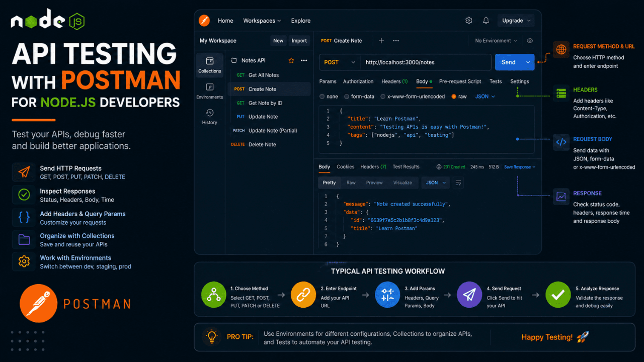The height and width of the screenshot is (362, 644).
Task: Click the Response chart icon
Action: [x=560, y=197]
